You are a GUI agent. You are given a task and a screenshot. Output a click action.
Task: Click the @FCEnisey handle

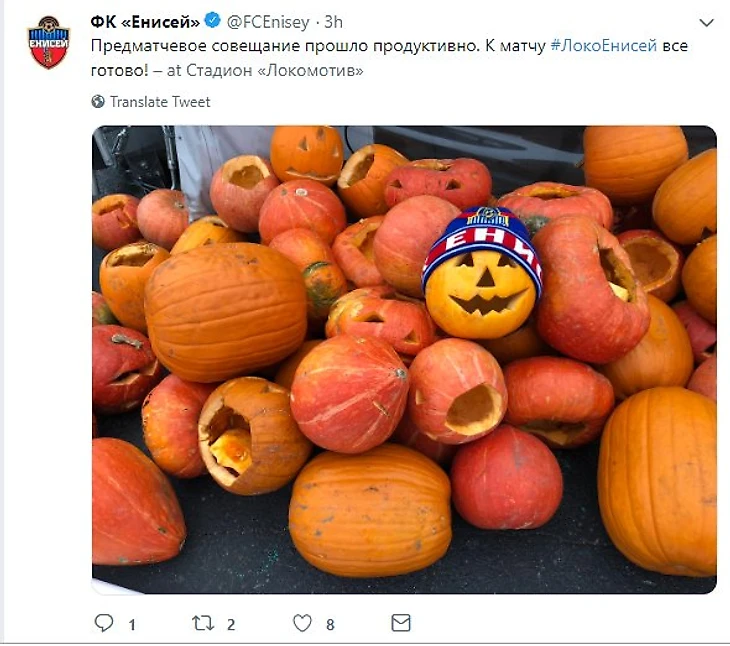click(x=269, y=21)
